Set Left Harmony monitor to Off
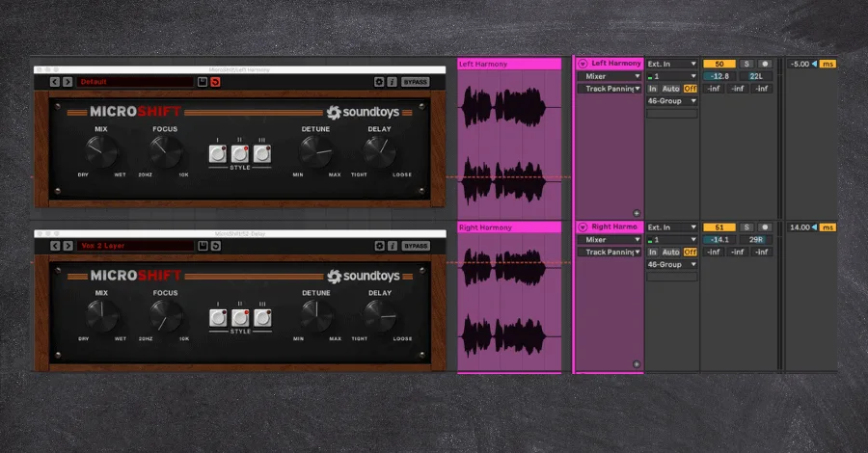Image resolution: width=868 pixels, height=453 pixels. [x=690, y=89]
